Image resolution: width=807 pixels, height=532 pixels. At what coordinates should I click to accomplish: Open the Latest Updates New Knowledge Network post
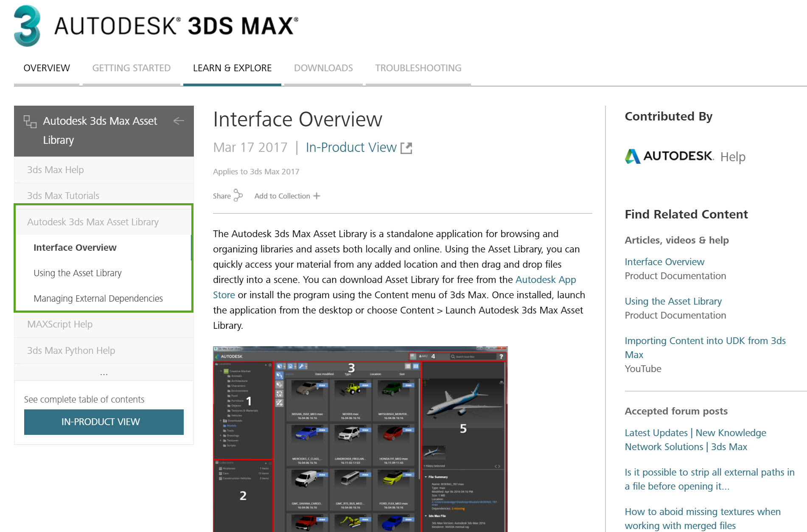(x=695, y=440)
